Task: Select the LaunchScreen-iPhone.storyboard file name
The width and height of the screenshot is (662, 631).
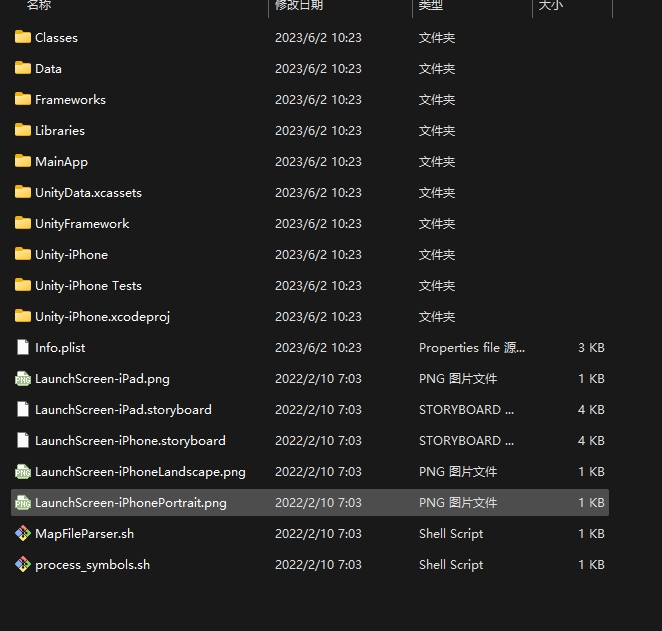Action: [130, 441]
